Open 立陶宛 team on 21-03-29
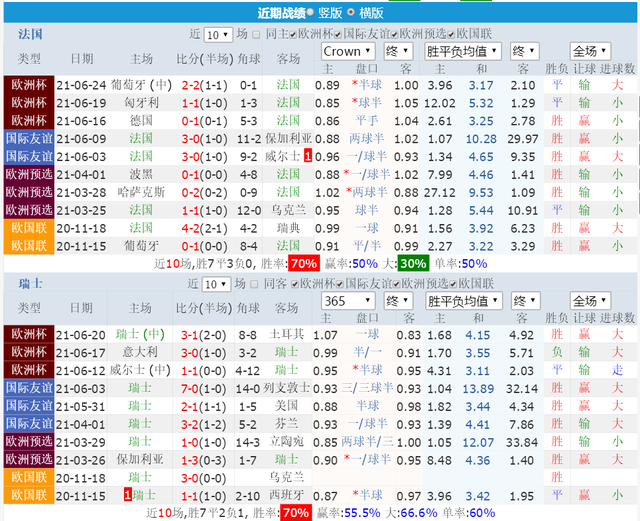 tap(287, 442)
